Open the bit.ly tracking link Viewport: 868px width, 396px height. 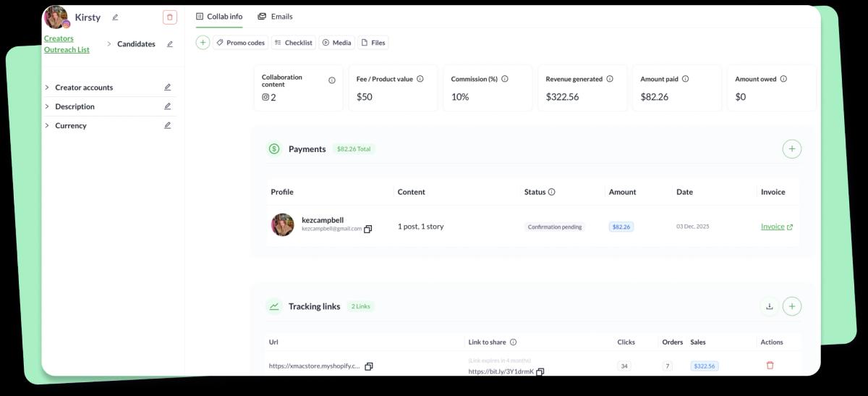pyautogui.click(x=501, y=371)
